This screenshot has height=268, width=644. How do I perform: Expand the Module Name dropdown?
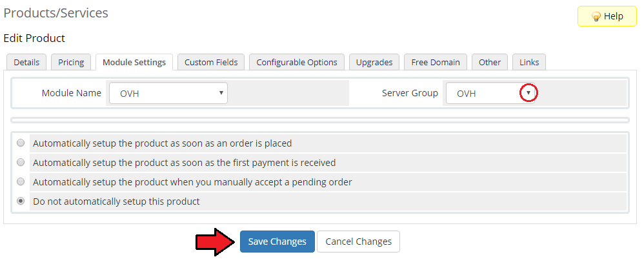(168, 93)
